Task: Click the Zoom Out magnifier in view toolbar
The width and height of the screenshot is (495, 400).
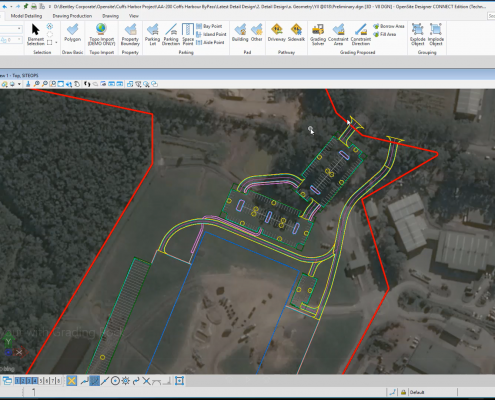Action: click(x=44, y=84)
